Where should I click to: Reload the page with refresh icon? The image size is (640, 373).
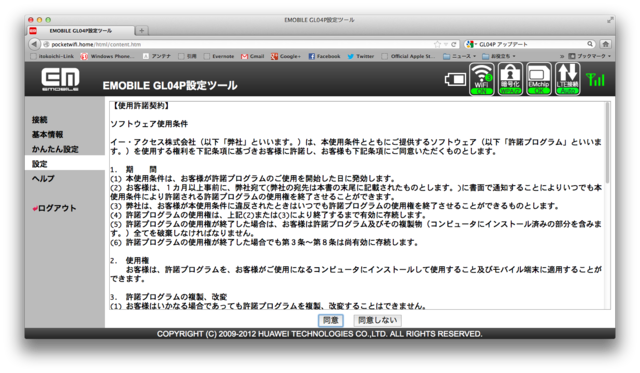click(453, 44)
